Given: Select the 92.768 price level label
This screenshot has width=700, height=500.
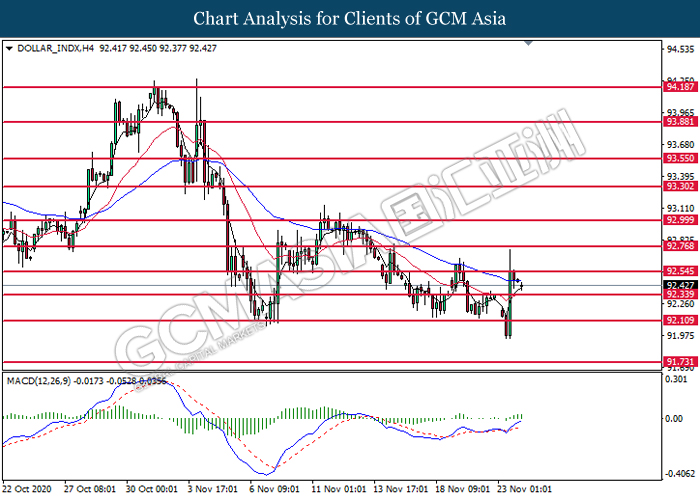Looking at the screenshot, I should point(680,246).
